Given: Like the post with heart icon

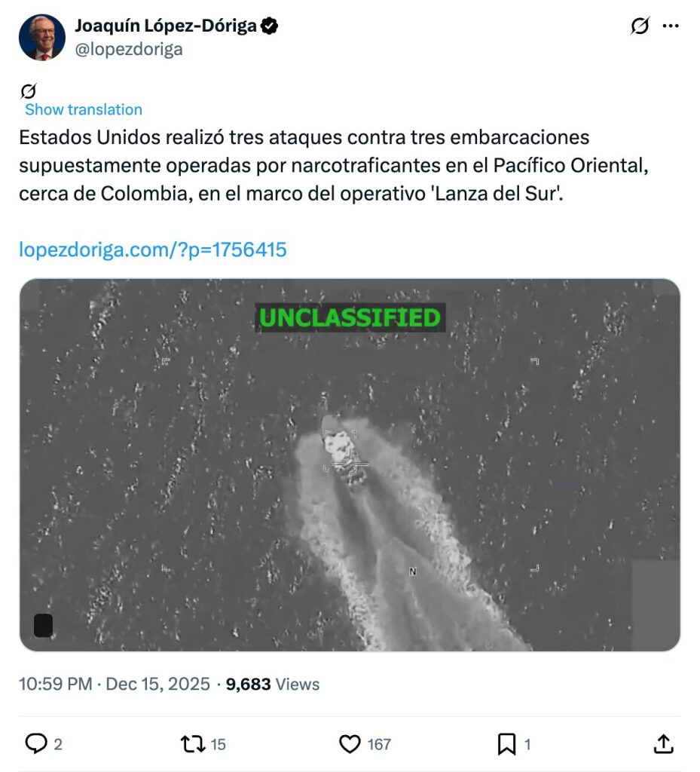Looking at the screenshot, I should pos(350,744).
